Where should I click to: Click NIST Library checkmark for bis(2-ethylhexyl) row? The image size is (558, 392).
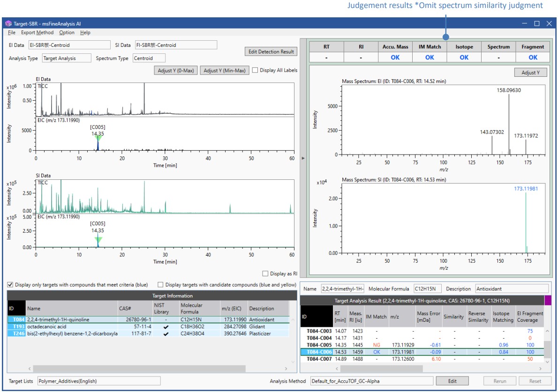(166, 333)
